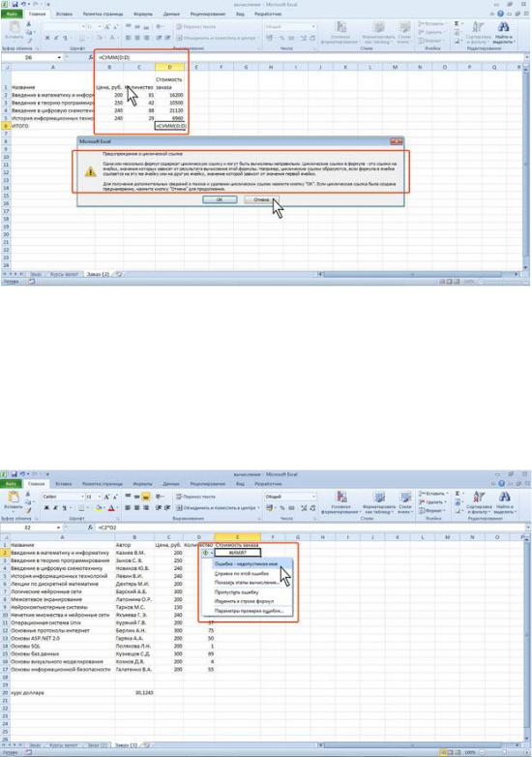Click the Undo icon in lower Excel title bar

[x=22, y=474]
